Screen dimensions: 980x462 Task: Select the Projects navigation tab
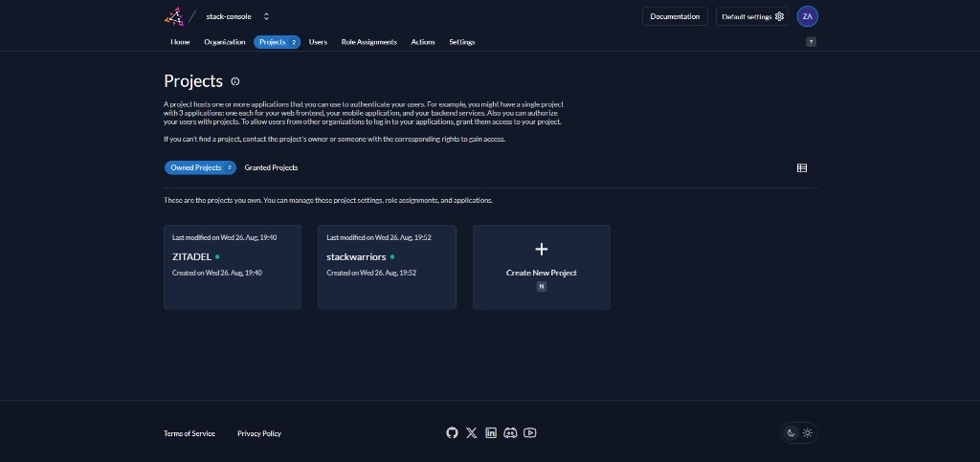coord(277,42)
